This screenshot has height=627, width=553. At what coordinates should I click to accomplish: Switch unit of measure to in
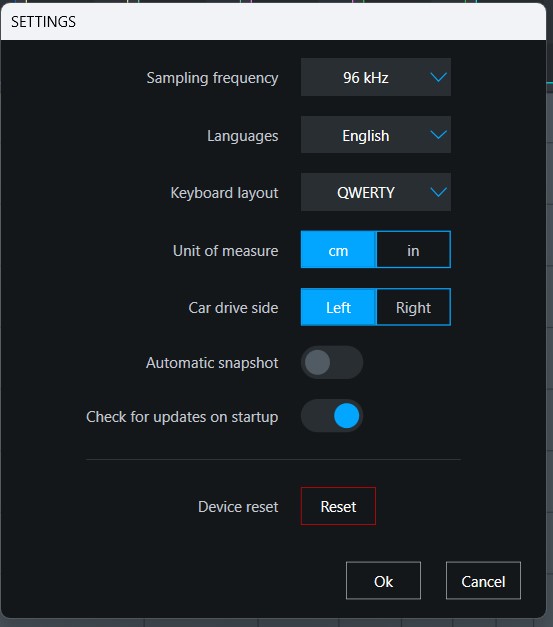[x=413, y=250]
